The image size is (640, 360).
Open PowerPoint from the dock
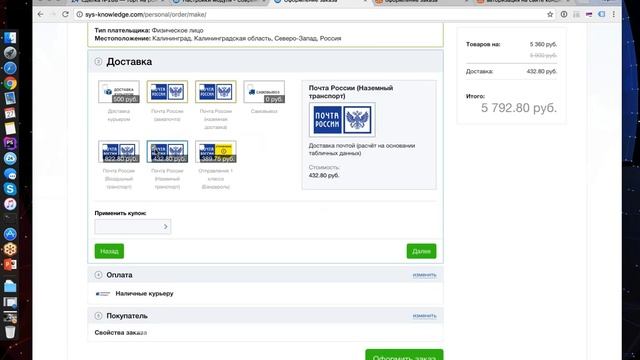tap(10, 264)
